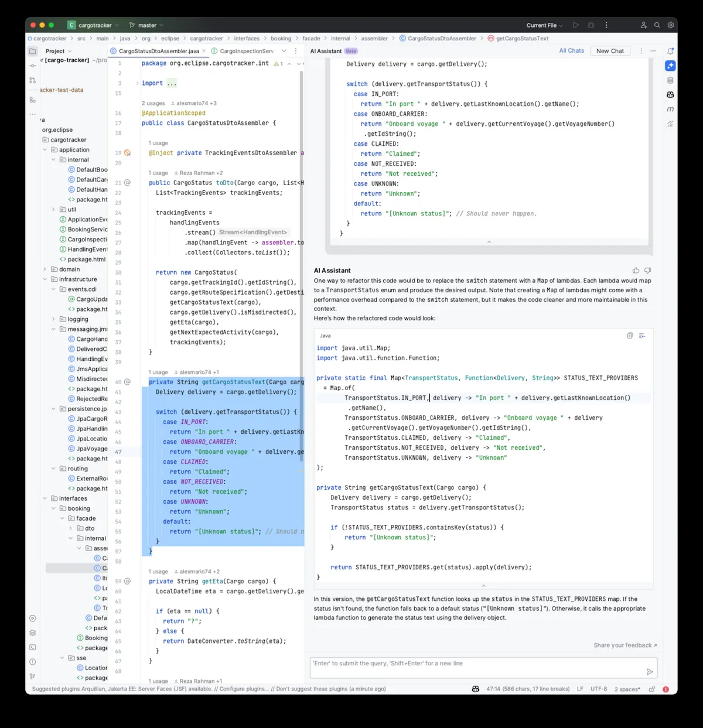Copy the Java code snippet to clipboard
The height and width of the screenshot is (728, 703).
click(x=630, y=336)
